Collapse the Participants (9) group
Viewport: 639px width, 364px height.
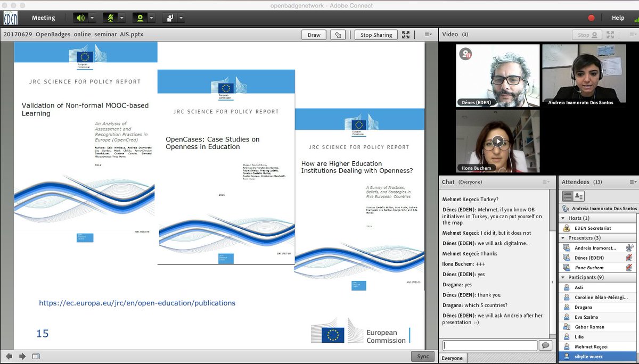pyautogui.click(x=563, y=277)
